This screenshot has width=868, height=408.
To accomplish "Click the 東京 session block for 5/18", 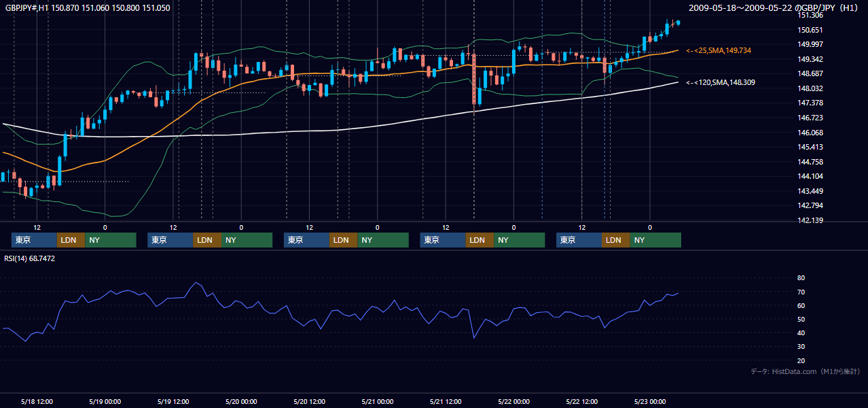I will coord(34,240).
